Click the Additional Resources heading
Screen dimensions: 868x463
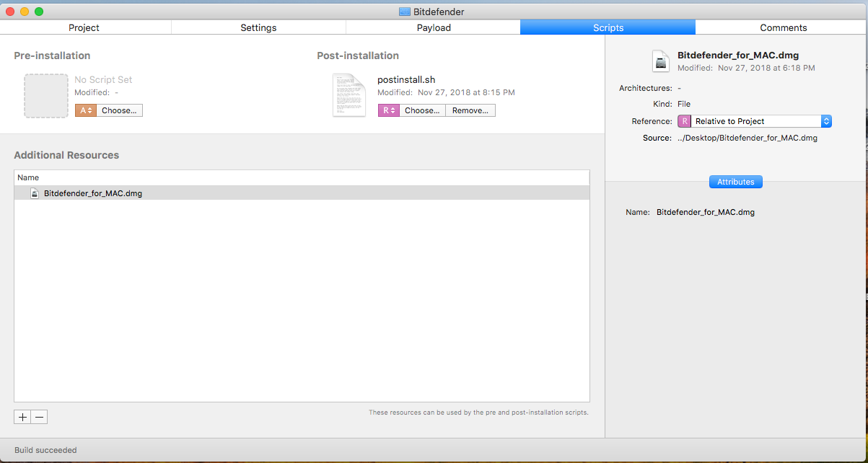pos(66,155)
